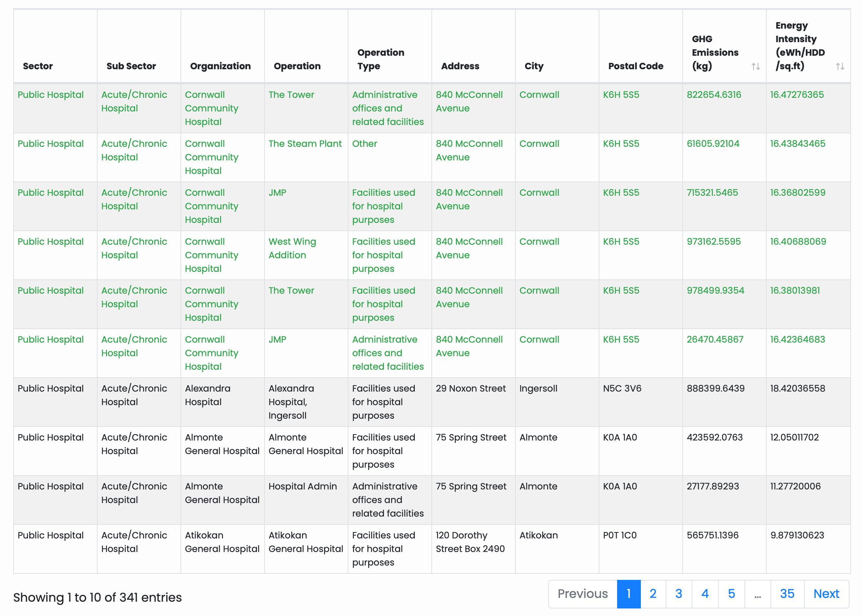Click the Operation column header
The image size is (862, 616).
pyautogui.click(x=306, y=46)
